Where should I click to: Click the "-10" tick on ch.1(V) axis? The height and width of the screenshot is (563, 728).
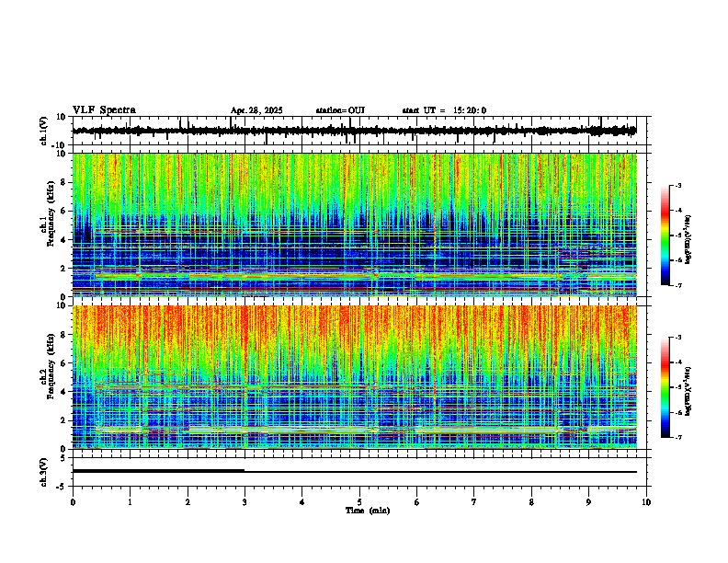(60, 145)
